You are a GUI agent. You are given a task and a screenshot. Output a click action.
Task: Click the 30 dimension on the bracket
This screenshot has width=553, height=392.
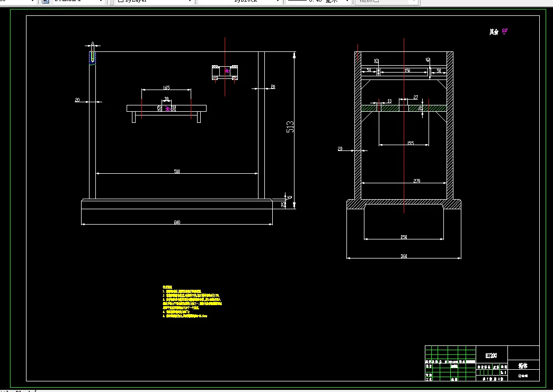coord(166,99)
